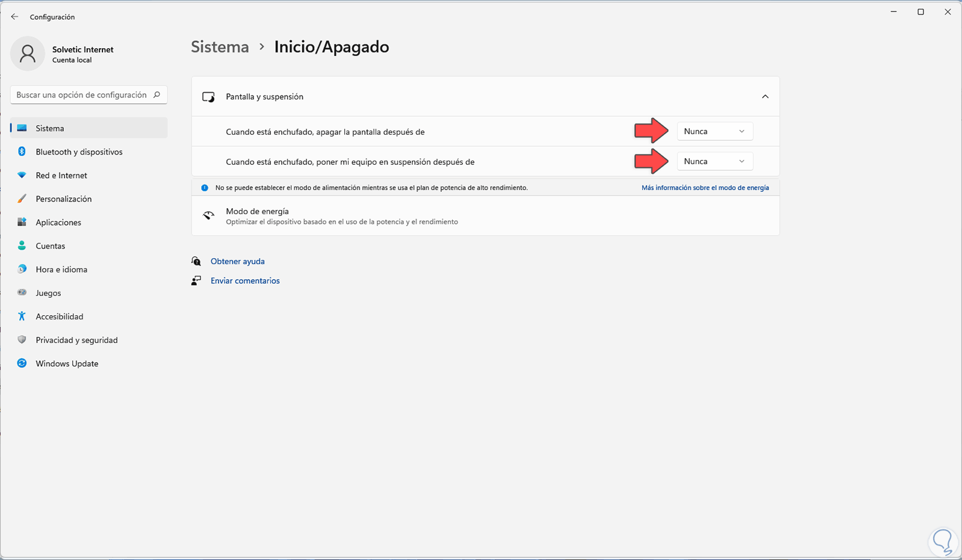Click the search magnifier icon
Image resolution: width=962 pixels, height=560 pixels.
tap(157, 95)
